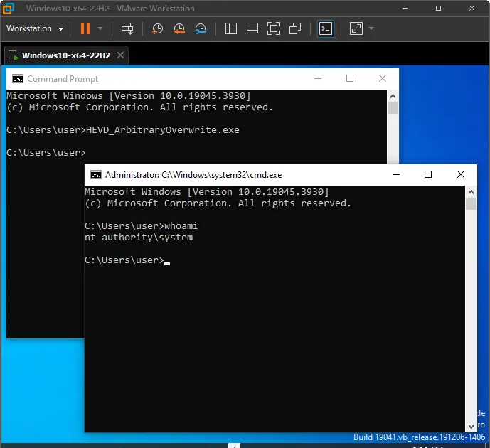Click scrollbar thumb in Command Prompt window

tap(393, 108)
